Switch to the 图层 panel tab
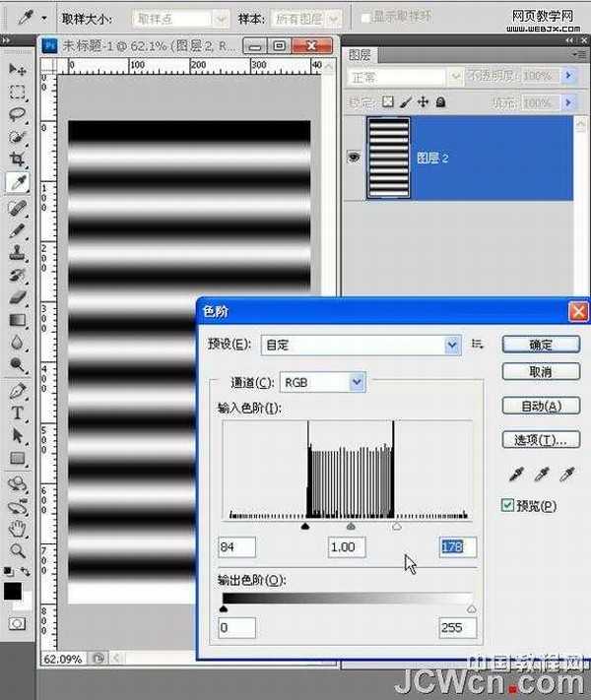This screenshot has height=700, width=591. click(x=361, y=55)
